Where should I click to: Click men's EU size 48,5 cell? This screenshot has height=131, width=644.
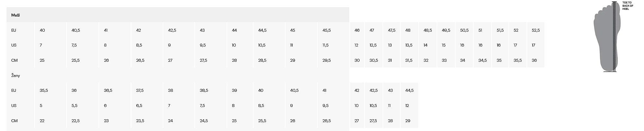click(x=428, y=30)
